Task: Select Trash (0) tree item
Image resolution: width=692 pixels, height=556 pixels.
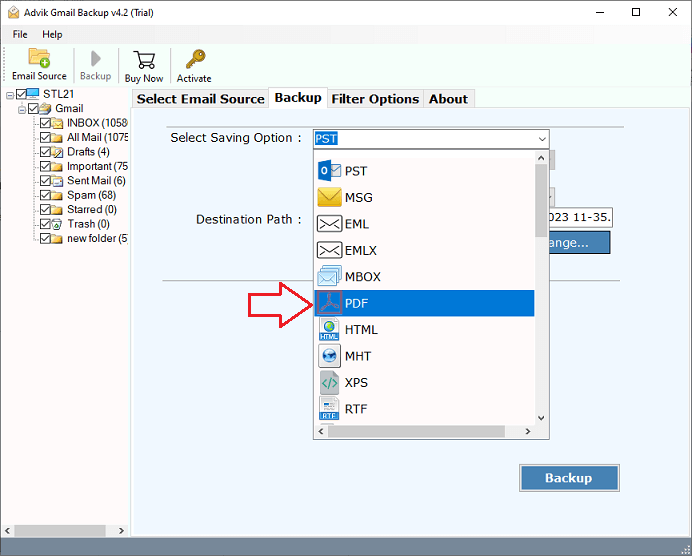Action: click(x=88, y=224)
